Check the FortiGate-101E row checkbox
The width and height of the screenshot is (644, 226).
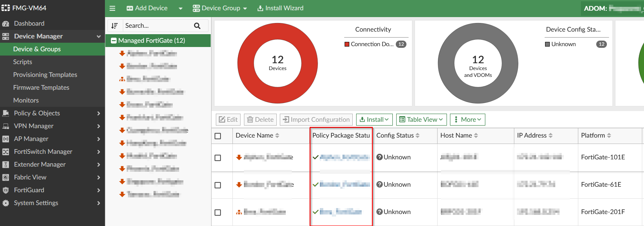point(218,158)
